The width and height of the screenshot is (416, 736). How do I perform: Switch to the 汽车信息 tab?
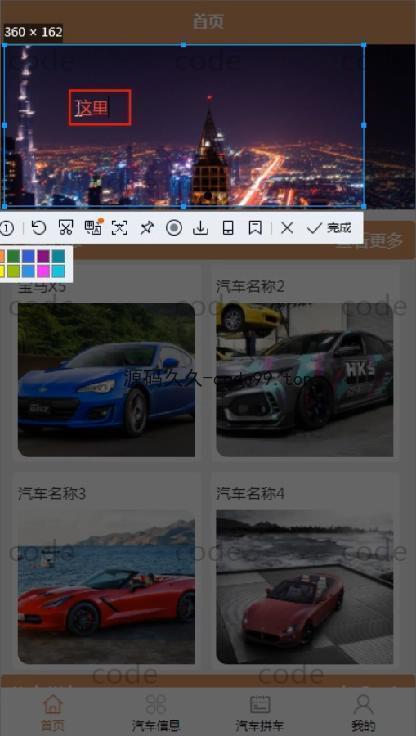click(156, 712)
